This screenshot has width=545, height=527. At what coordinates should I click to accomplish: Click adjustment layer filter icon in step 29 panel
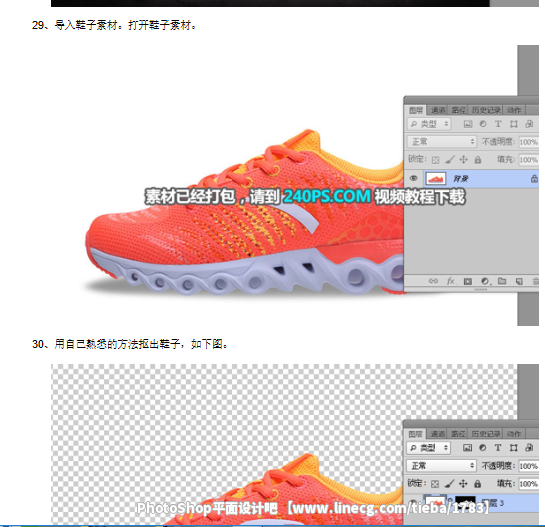(x=483, y=124)
